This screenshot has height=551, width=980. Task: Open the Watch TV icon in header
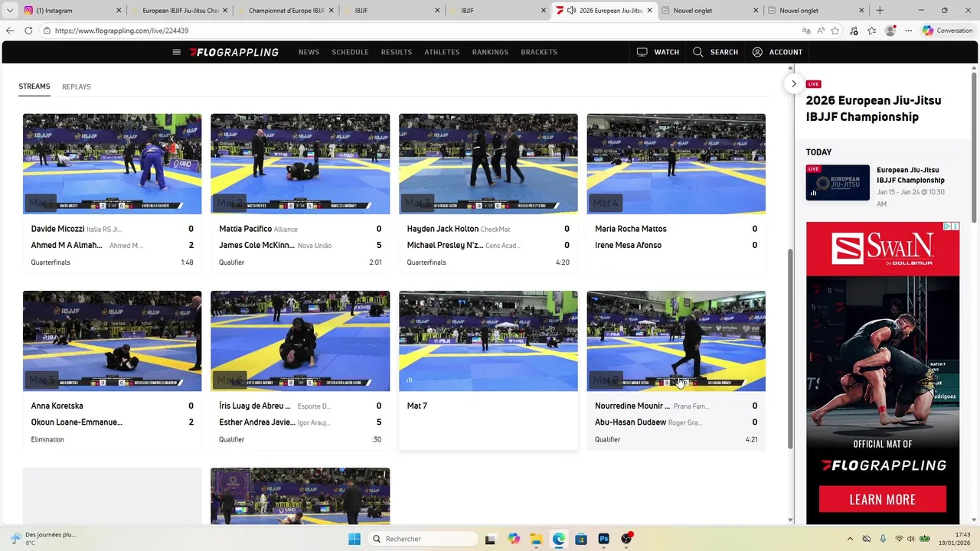click(642, 52)
